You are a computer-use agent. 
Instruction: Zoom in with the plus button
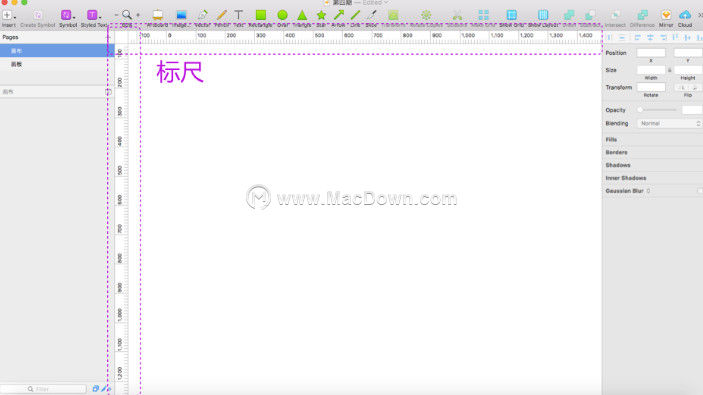(138, 15)
